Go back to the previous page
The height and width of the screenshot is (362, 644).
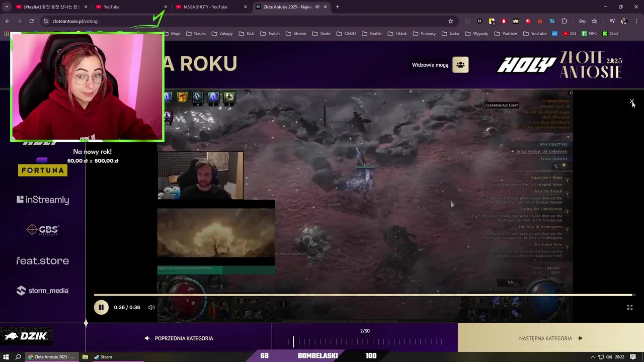pyautogui.click(x=7, y=21)
